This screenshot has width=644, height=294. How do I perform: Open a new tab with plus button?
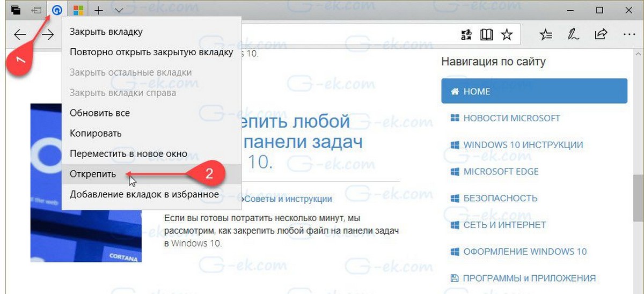point(99,10)
